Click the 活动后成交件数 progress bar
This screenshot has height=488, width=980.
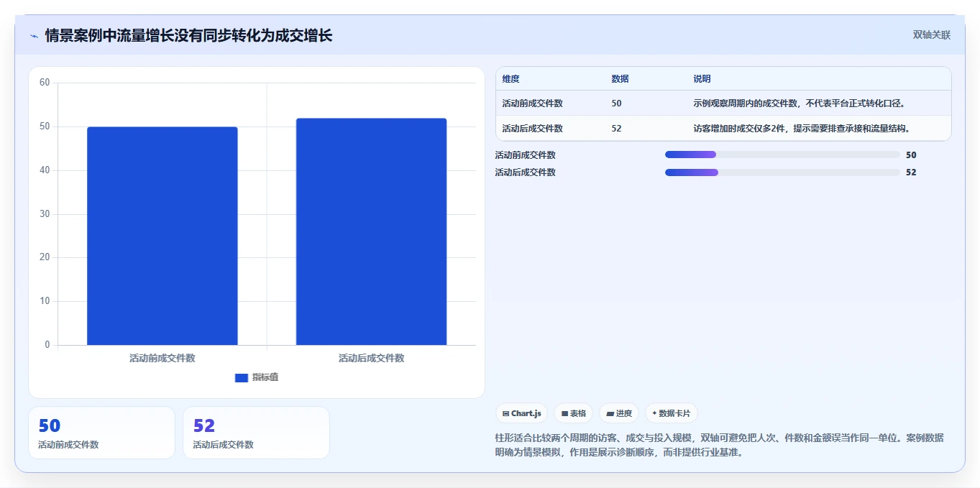(x=782, y=172)
